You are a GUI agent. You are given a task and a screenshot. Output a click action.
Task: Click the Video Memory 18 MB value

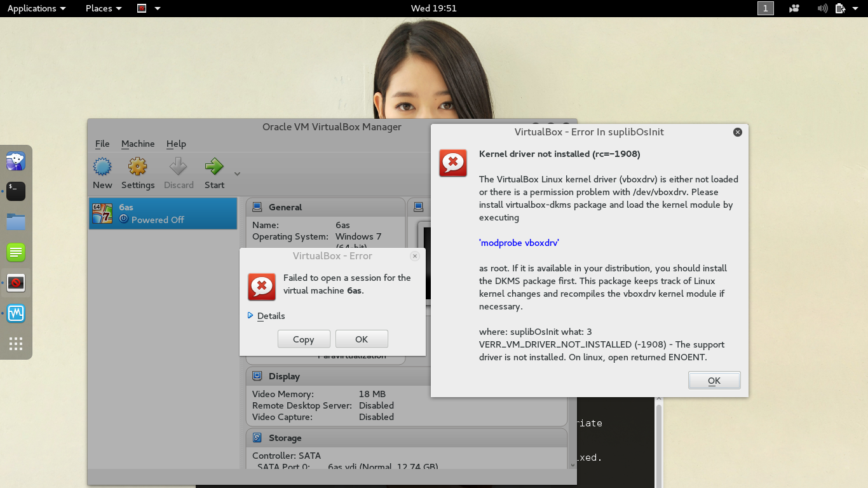(x=372, y=394)
